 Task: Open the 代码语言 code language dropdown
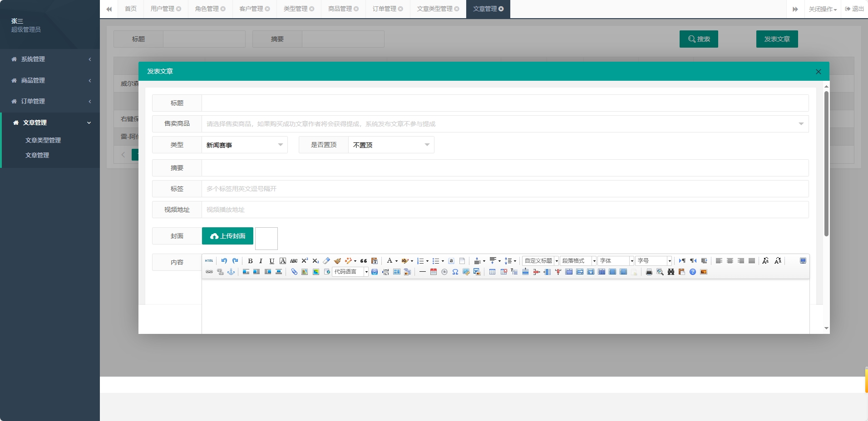pyautogui.click(x=350, y=272)
